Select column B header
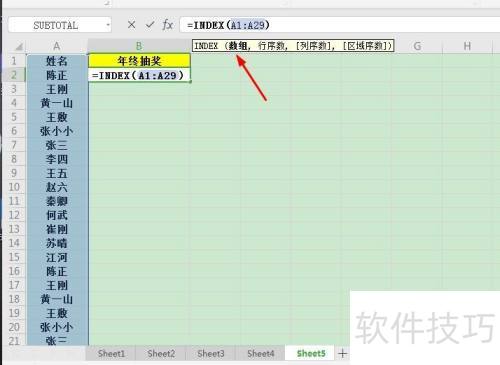 tap(139, 46)
